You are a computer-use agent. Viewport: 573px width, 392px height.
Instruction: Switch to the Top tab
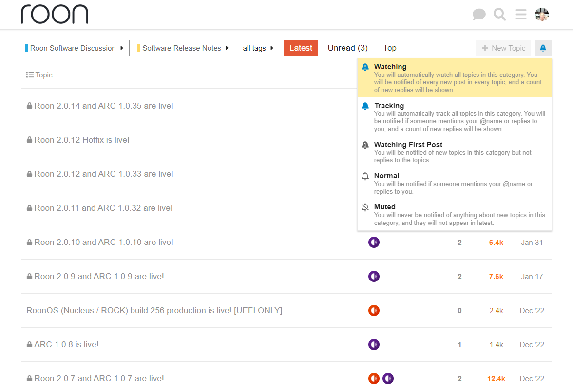[x=390, y=48]
